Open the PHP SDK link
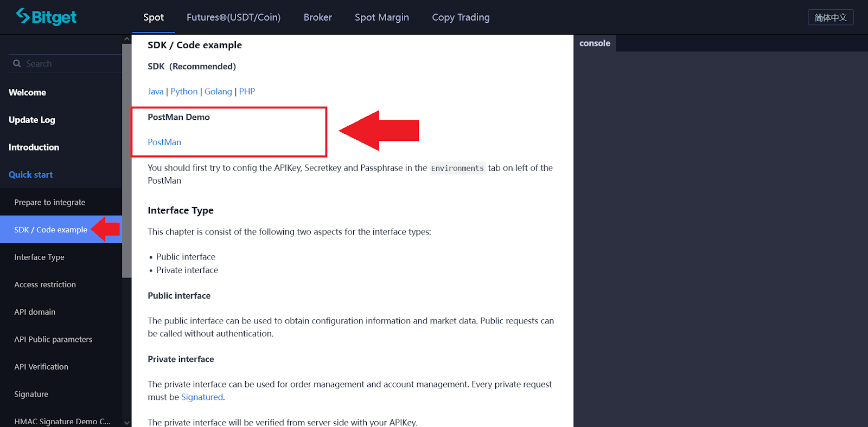The height and width of the screenshot is (427, 868). 247,92
